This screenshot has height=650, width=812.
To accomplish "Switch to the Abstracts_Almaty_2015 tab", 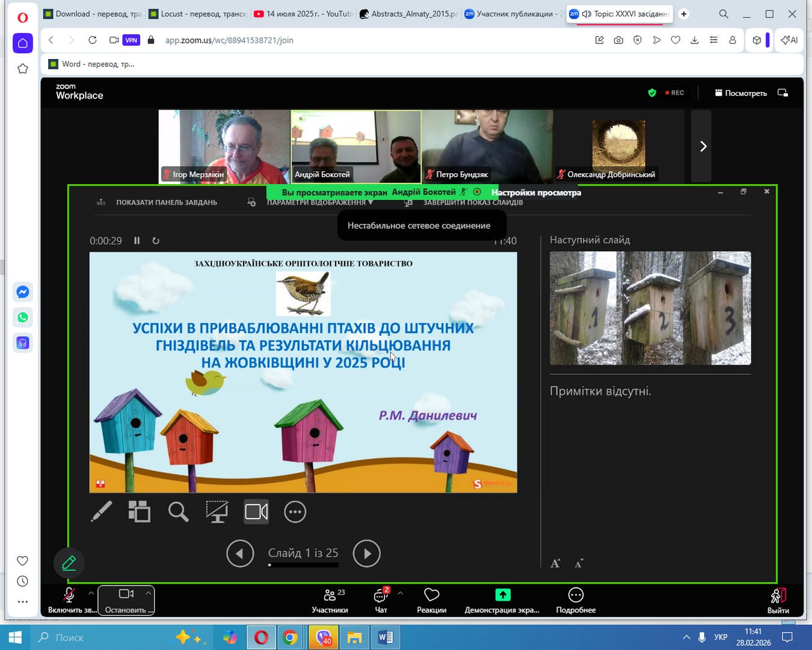I will pos(408,14).
